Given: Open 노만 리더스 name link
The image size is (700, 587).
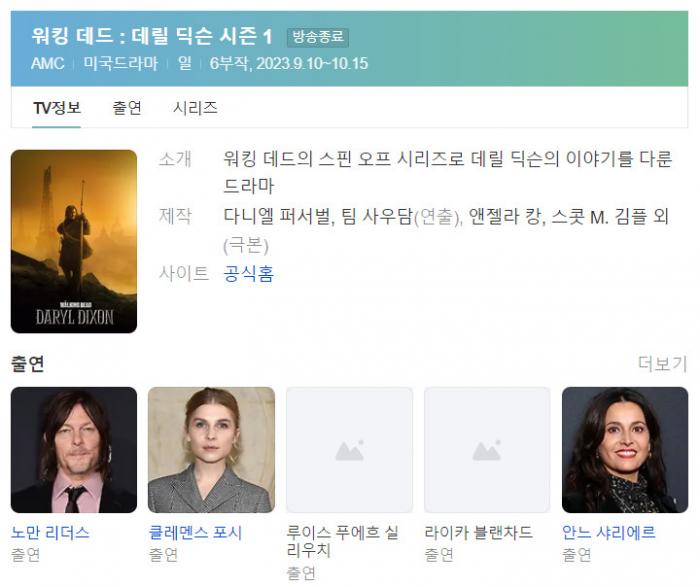Looking at the screenshot, I should (x=50, y=533).
